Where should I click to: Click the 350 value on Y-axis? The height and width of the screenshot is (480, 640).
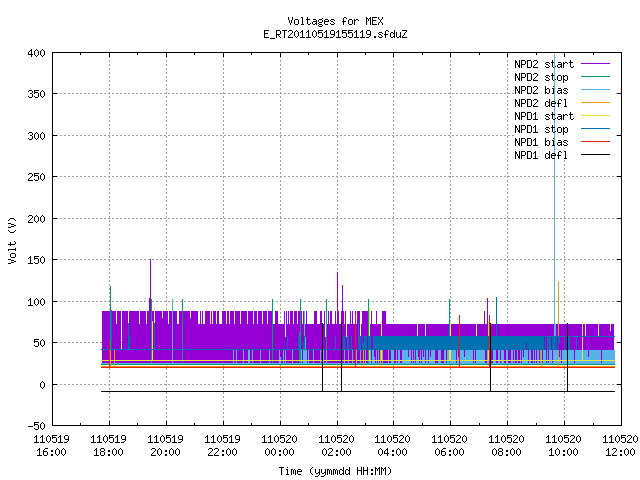(36, 94)
